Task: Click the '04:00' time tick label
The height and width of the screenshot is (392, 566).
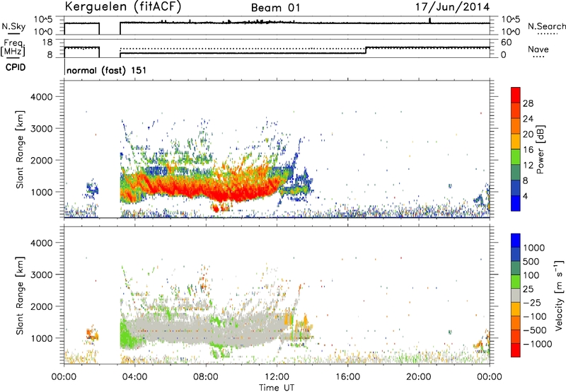Action: [x=134, y=377]
